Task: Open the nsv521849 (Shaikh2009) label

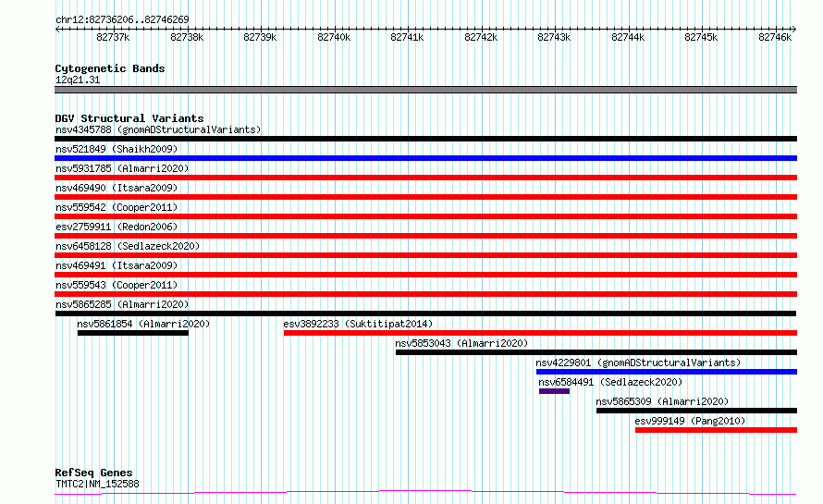Action: [x=117, y=149]
